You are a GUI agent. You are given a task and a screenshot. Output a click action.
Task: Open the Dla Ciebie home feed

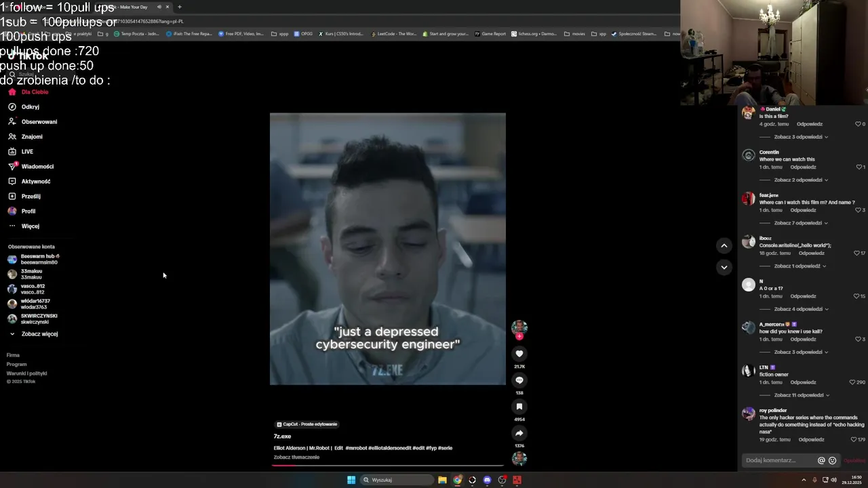(28, 92)
